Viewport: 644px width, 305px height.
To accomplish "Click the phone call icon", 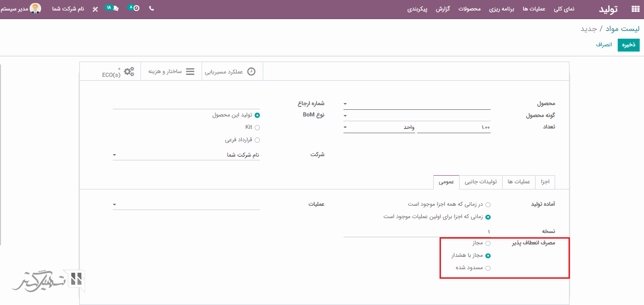I will point(151,9).
